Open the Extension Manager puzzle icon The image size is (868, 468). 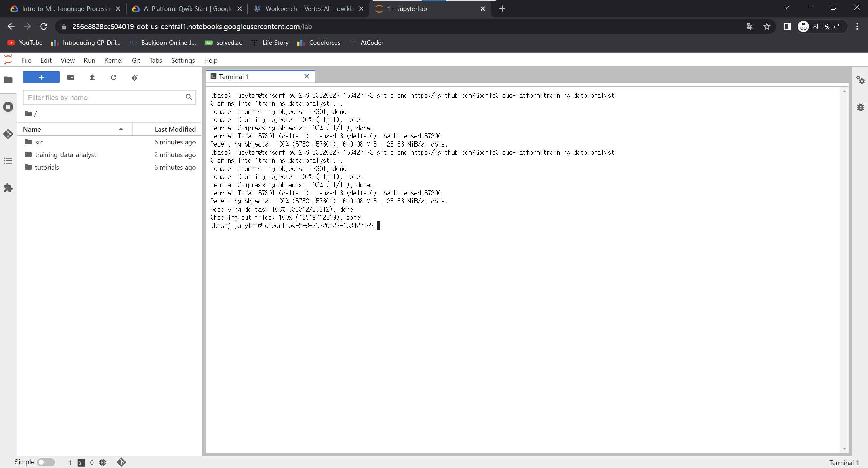8,188
